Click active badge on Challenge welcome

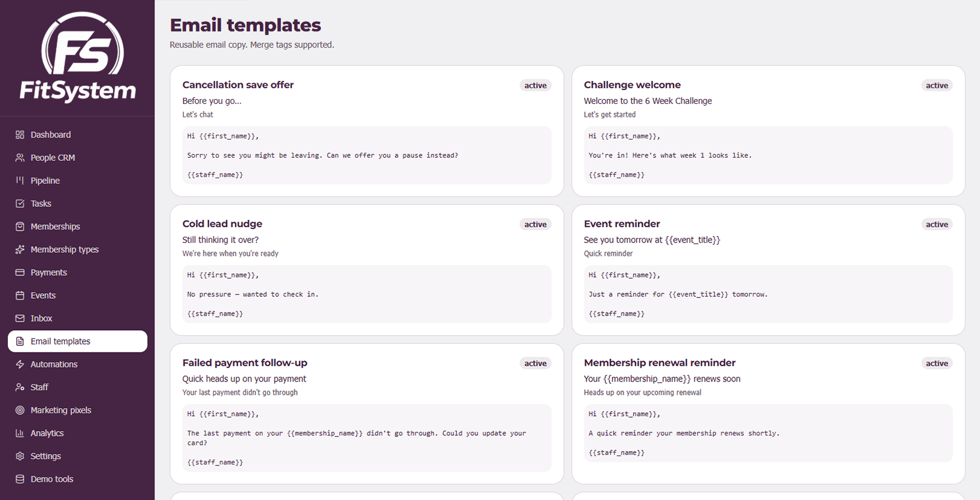coord(937,85)
